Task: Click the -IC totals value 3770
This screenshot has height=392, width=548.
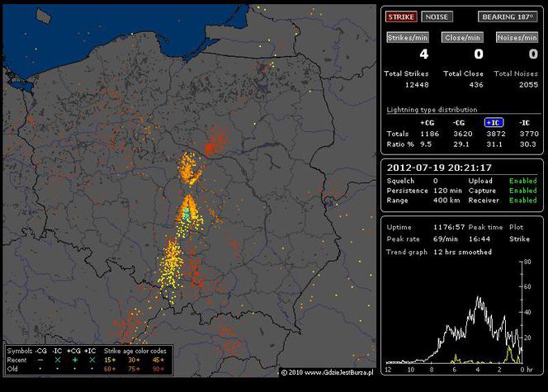Action: 529,134
